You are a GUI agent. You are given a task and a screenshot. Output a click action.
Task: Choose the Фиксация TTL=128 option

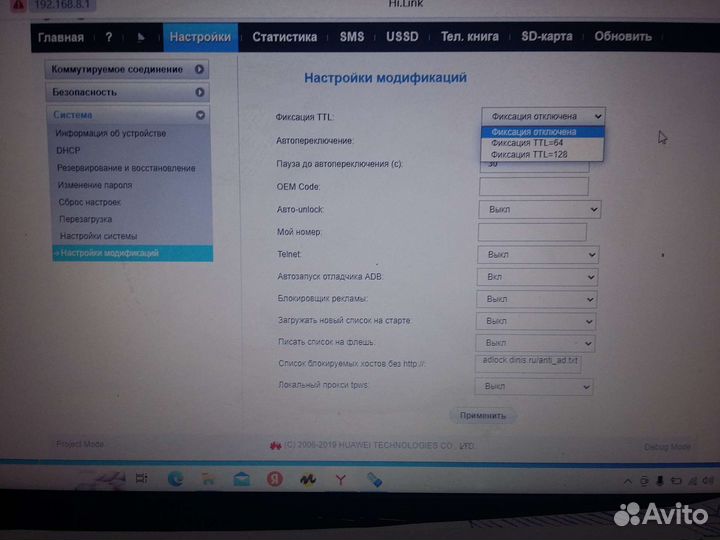click(x=543, y=154)
